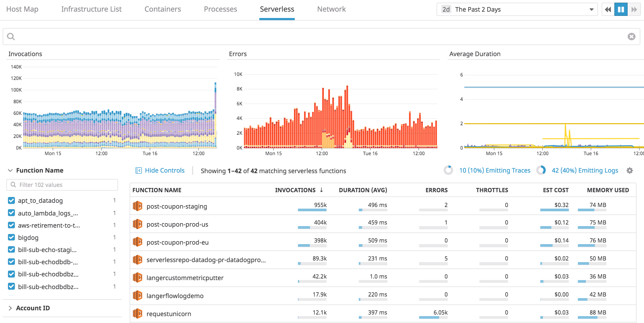The width and height of the screenshot is (644, 323).
Task: Open the table settings gear icon
Action: click(630, 171)
